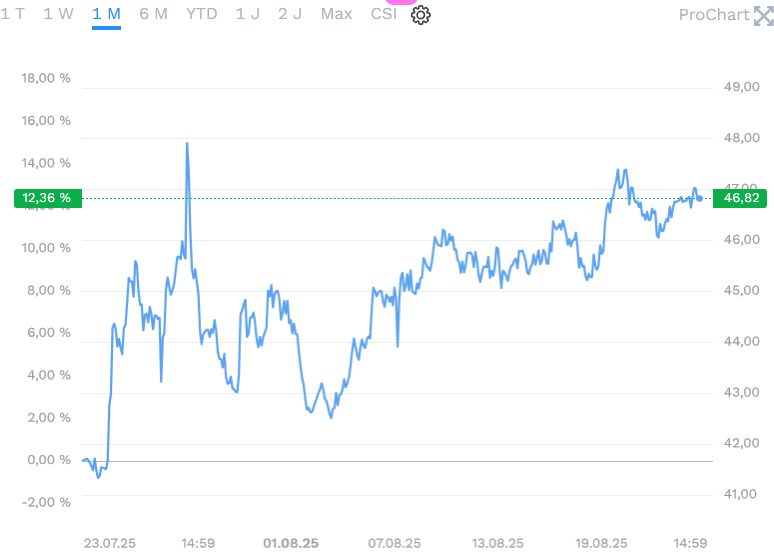The image size is (774, 556).
Task: Select the 1 W timeframe tab
Action: (x=58, y=14)
